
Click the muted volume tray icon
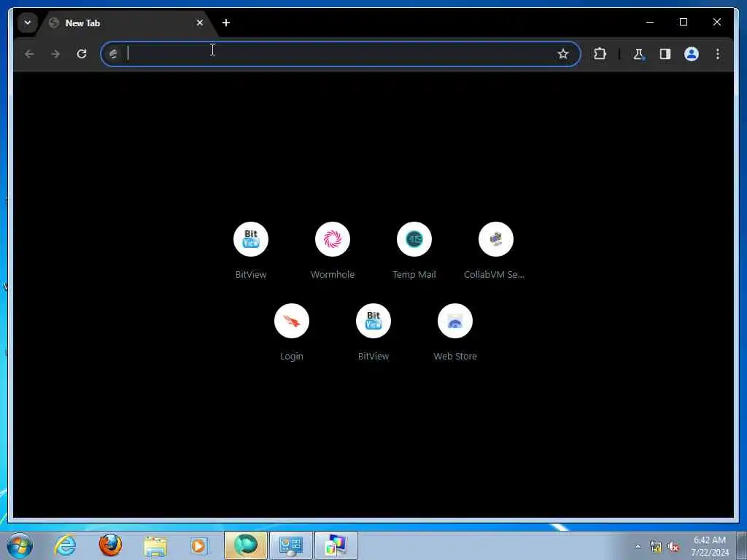click(673, 547)
